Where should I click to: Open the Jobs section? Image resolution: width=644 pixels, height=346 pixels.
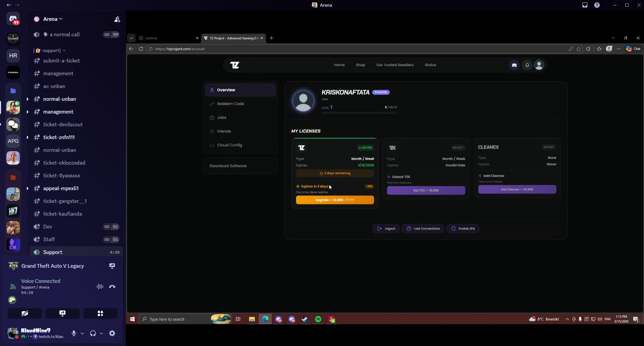[240, 118]
